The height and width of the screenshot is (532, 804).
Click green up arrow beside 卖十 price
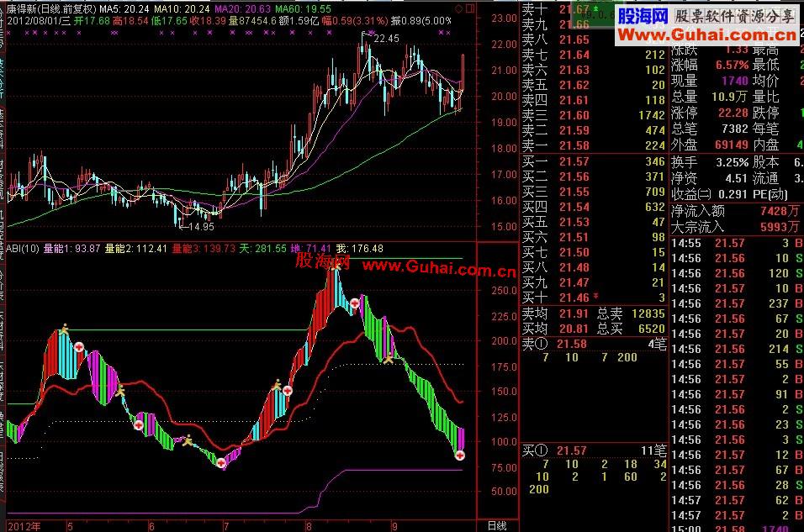[595, 8]
